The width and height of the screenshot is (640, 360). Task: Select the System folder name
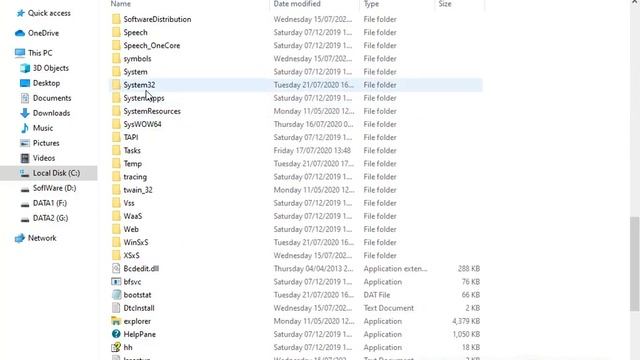[136, 72]
